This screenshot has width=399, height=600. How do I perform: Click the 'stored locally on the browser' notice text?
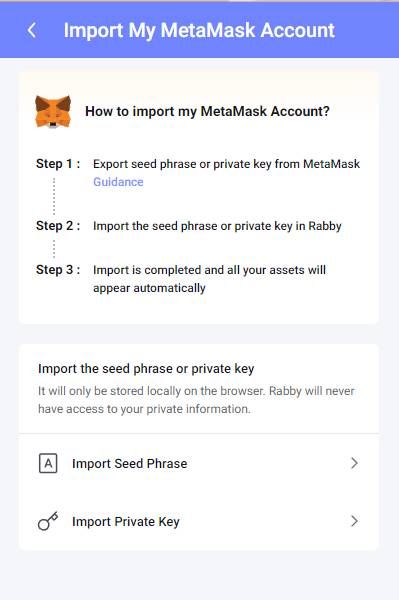click(196, 400)
